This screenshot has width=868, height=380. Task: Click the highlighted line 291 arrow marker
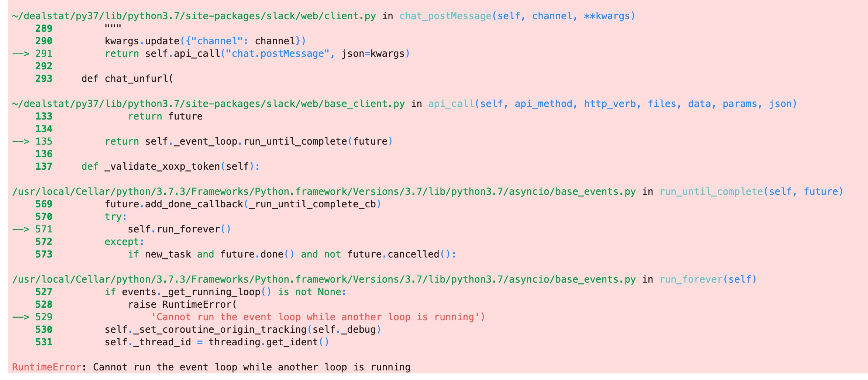point(20,53)
